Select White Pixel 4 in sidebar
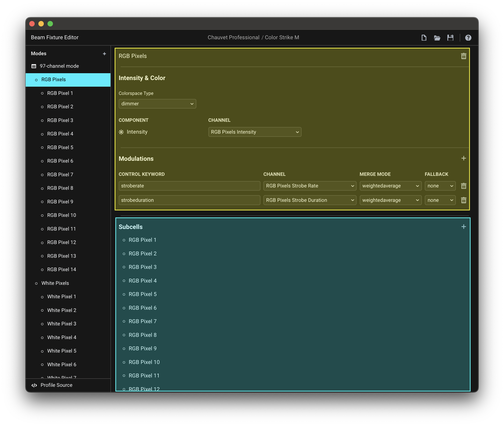Viewport: 504px width, 426px height. coord(68,337)
